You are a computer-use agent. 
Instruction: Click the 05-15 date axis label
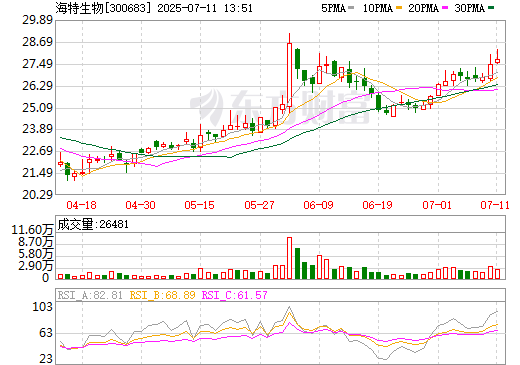pos(199,205)
